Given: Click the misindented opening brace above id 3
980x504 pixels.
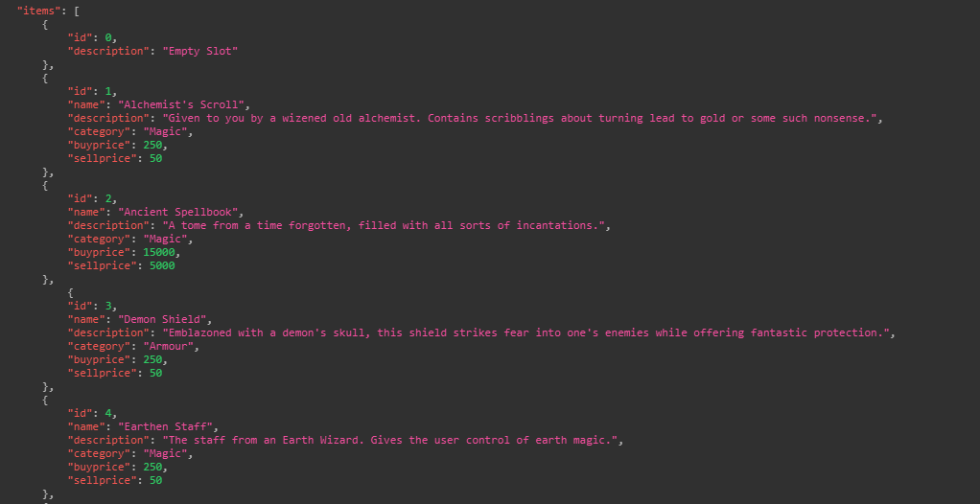Looking at the screenshot, I should 71,292.
